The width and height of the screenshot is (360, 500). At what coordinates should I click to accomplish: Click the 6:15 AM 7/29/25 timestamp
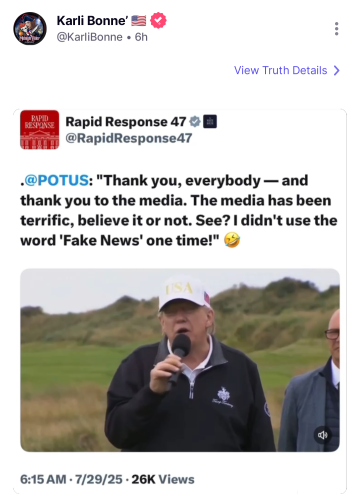point(71,479)
